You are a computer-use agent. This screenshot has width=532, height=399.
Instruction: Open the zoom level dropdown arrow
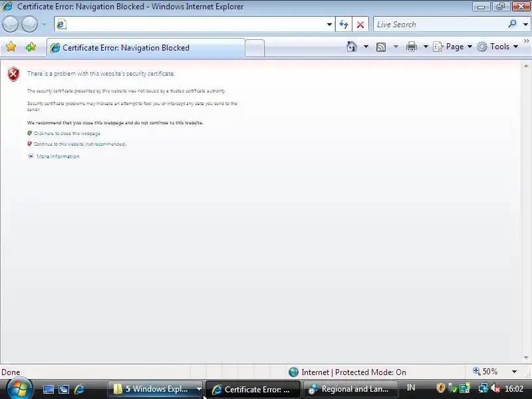pyautogui.click(x=514, y=372)
